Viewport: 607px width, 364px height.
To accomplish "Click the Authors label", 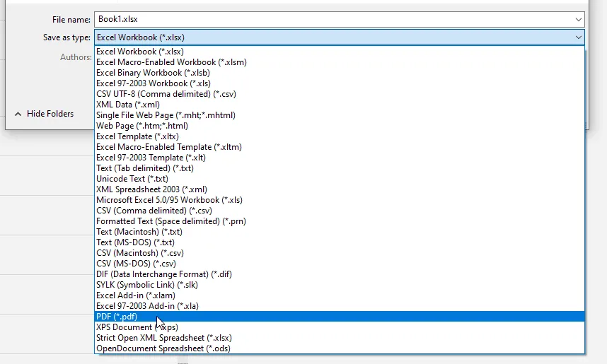I will (x=76, y=57).
